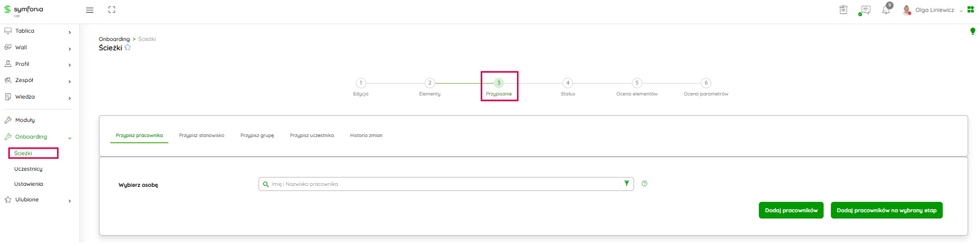Open the clipboard tasks icon
This screenshot has width=980, height=246.
coord(843,10)
